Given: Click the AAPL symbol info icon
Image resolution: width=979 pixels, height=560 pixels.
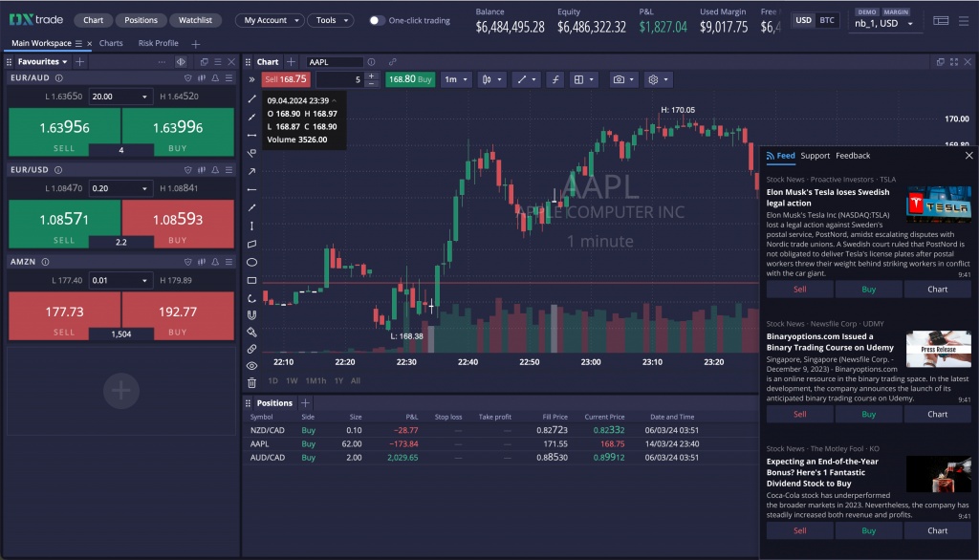Looking at the screenshot, I should tap(372, 62).
